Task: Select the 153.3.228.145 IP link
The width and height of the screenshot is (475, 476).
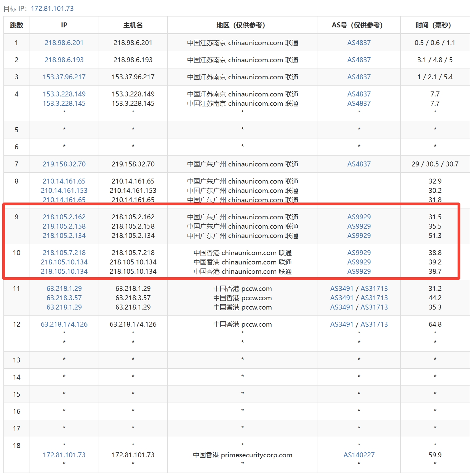Action: point(64,103)
